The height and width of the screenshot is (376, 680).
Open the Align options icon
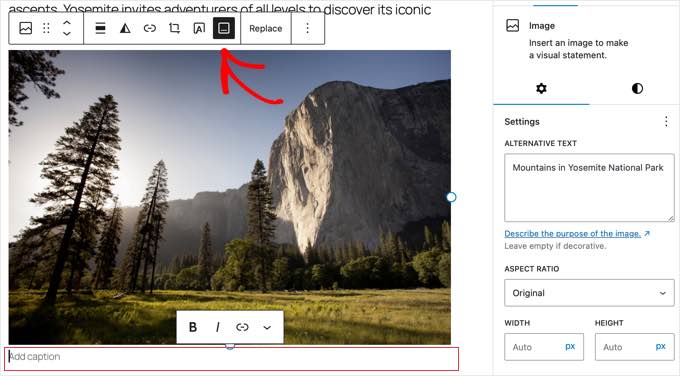[x=100, y=28]
